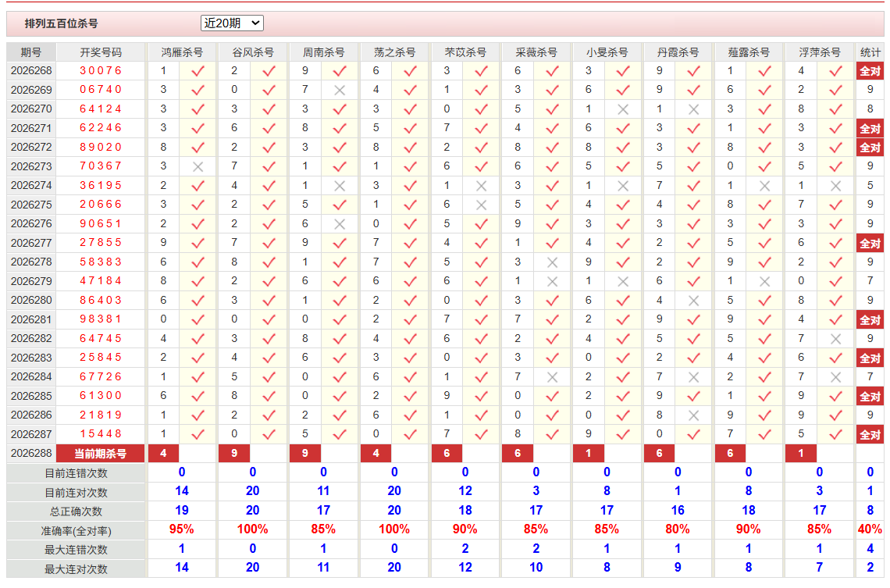Click period number 2026274
The height and width of the screenshot is (588, 890).
(31, 186)
